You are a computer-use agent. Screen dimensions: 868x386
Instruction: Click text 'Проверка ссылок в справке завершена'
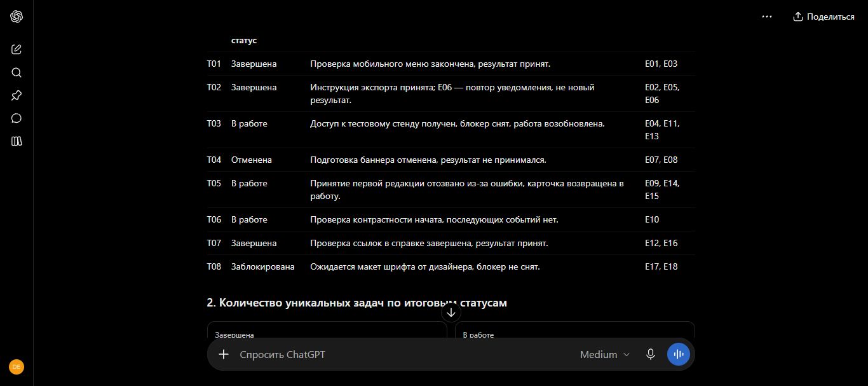392,243
